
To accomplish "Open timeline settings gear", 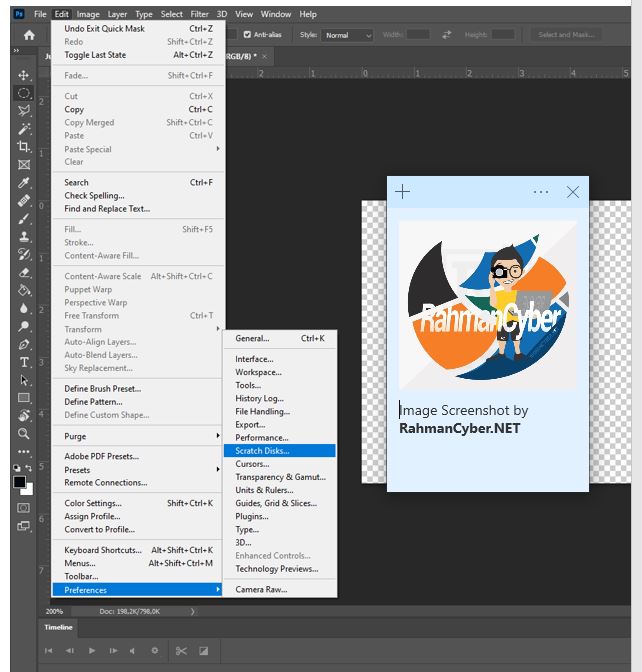I will [x=155, y=651].
